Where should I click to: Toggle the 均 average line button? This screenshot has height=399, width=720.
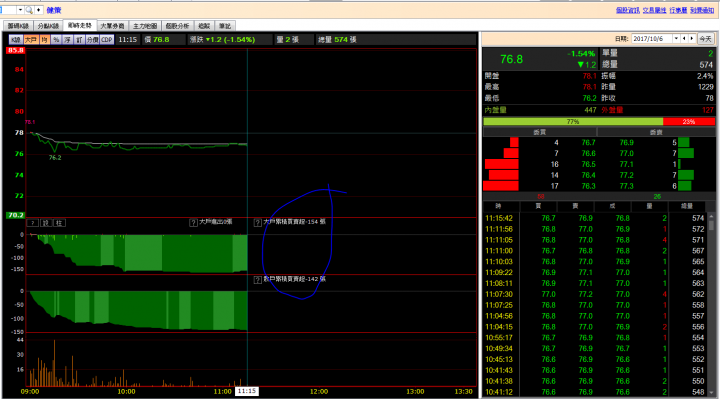coord(45,40)
